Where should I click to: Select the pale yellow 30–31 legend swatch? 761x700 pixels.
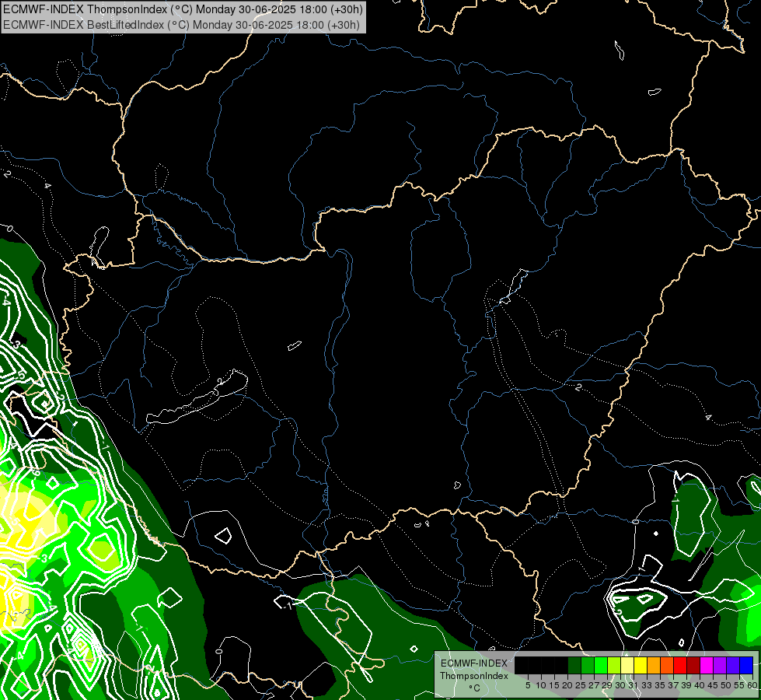click(627, 665)
